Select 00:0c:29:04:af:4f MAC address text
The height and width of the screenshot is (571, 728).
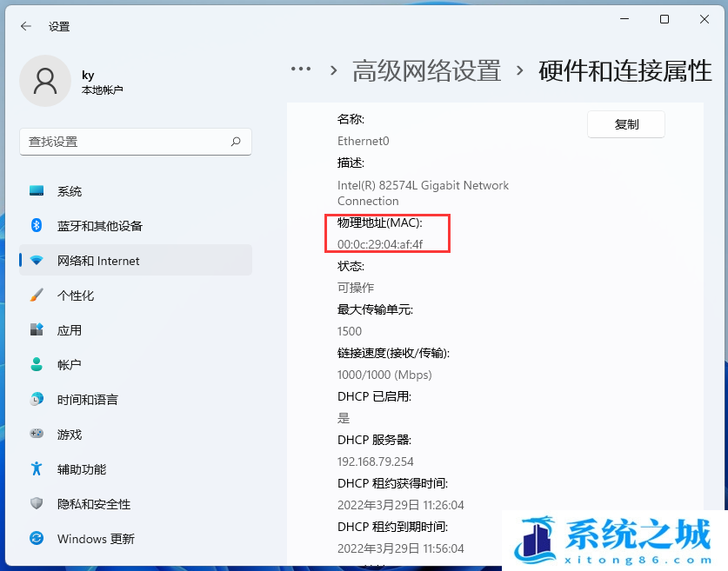pos(380,244)
